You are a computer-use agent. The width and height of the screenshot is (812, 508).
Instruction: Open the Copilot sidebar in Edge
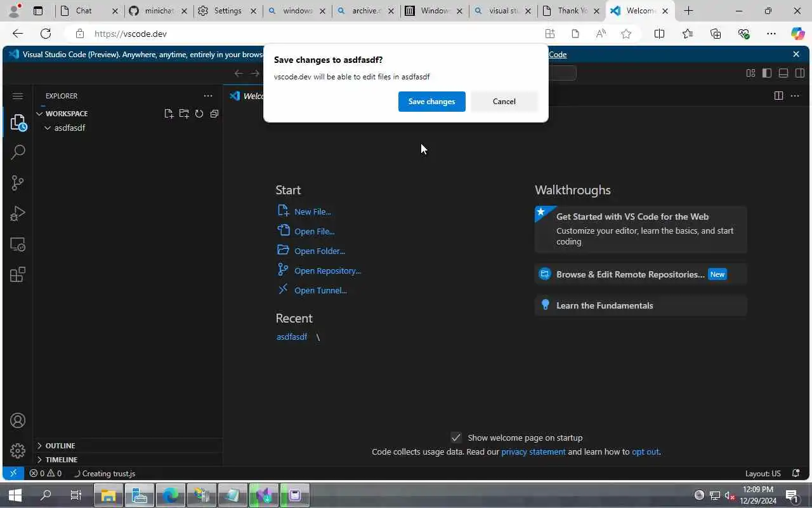(797, 34)
